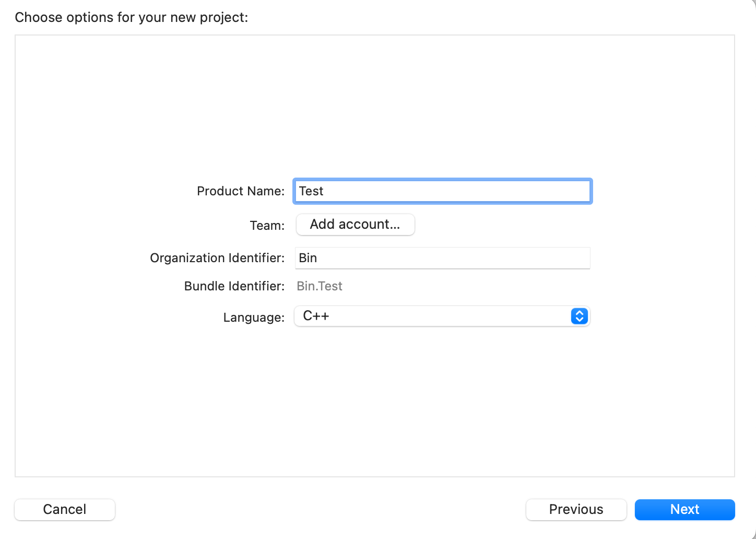Click the Bin.Test bundle identifier value
756x539 pixels.
click(x=320, y=286)
